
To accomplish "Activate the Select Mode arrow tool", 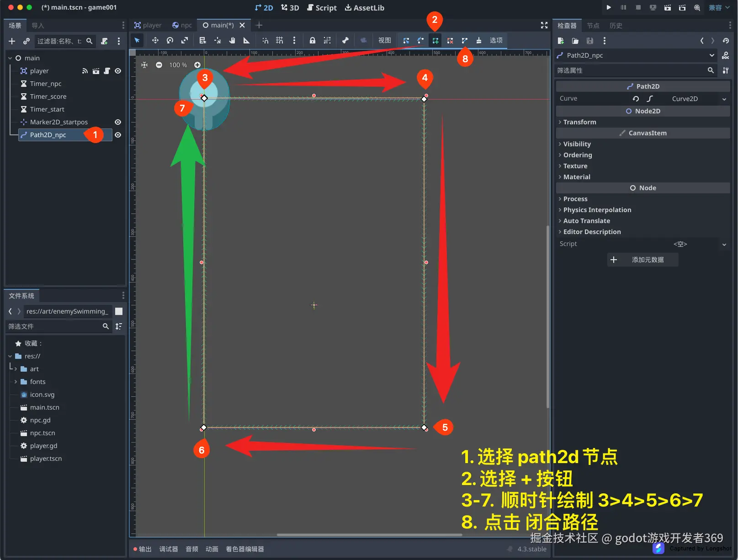I will click(137, 40).
